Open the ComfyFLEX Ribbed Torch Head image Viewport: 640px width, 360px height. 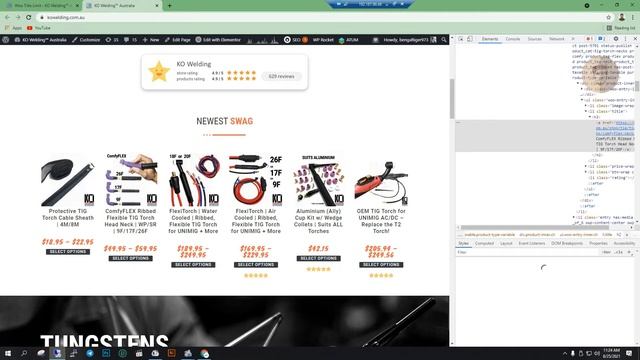point(131,180)
